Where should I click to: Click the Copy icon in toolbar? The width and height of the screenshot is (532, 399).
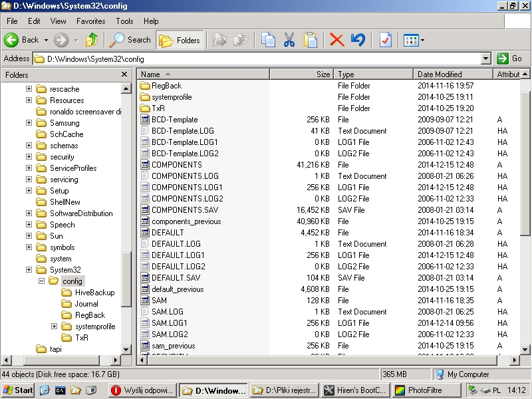pos(268,40)
